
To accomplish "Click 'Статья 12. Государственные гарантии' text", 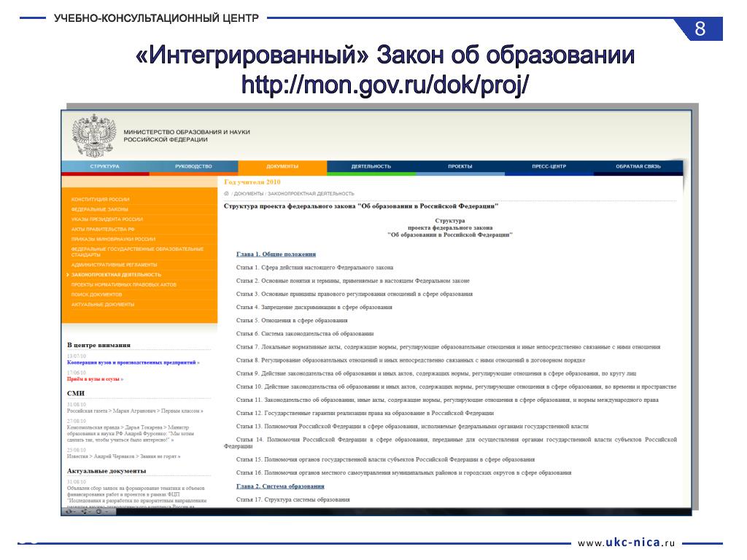I will 365,413.
